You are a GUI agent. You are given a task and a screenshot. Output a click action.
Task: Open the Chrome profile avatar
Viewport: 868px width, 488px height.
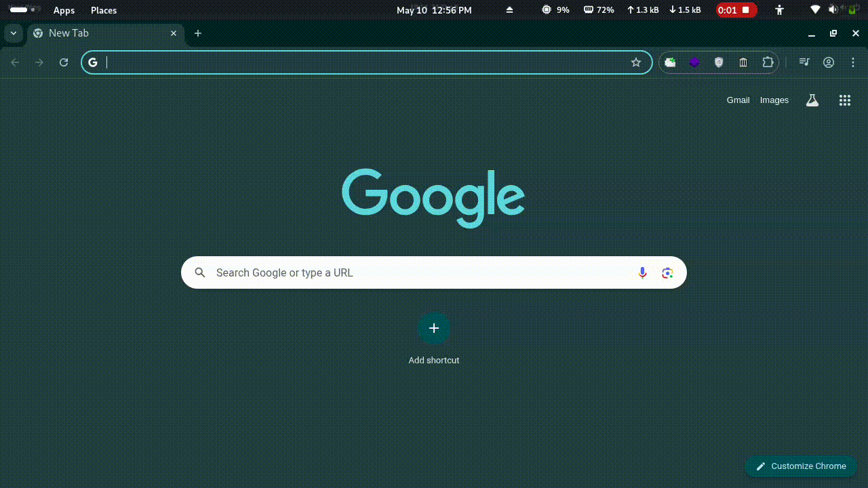pyautogui.click(x=829, y=62)
